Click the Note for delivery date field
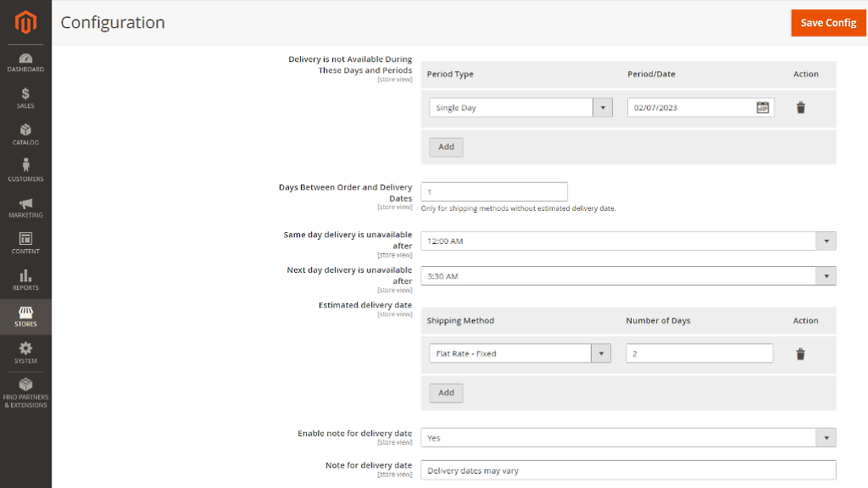868x488 pixels. coord(628,470)
